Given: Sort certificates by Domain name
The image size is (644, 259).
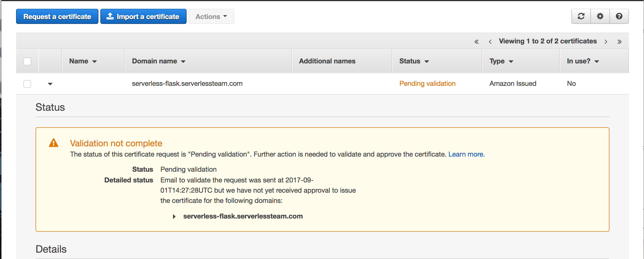Looking at the screenshot, I should point(158,61).
